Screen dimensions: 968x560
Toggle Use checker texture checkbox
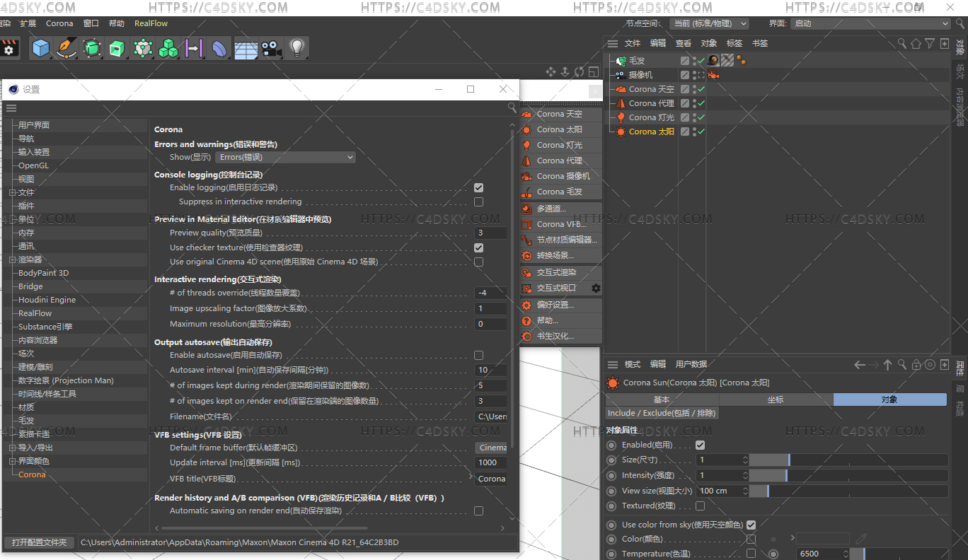tap(479, 248)
